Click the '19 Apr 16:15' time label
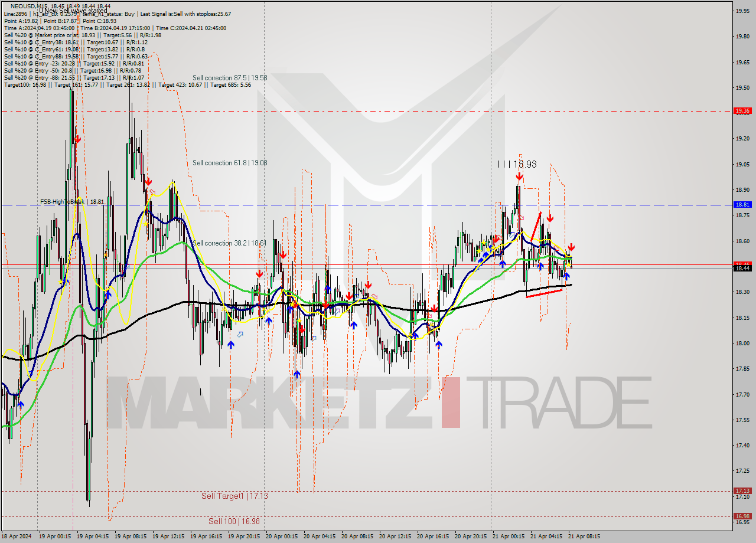 (206, 537)
